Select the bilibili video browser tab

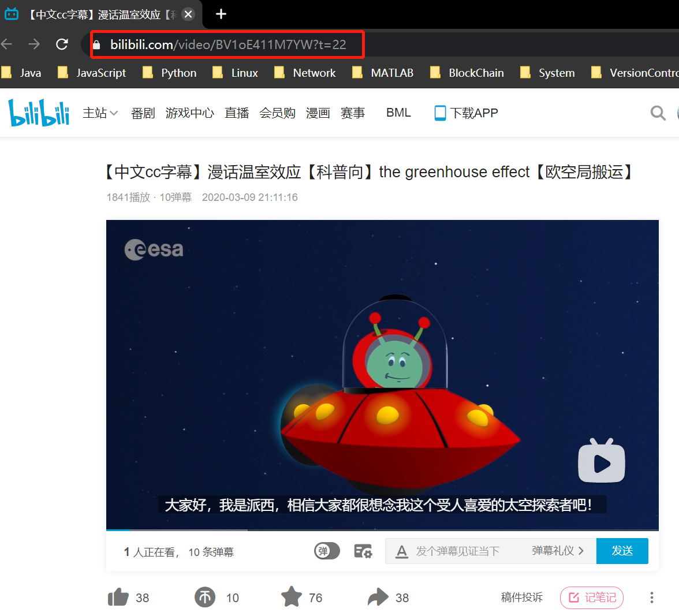[102, 14]
